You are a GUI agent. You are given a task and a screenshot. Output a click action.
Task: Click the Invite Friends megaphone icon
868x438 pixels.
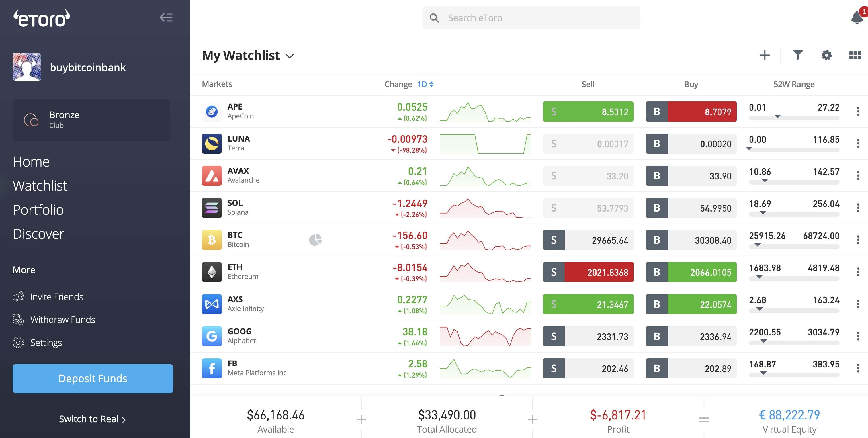point(18,296)
